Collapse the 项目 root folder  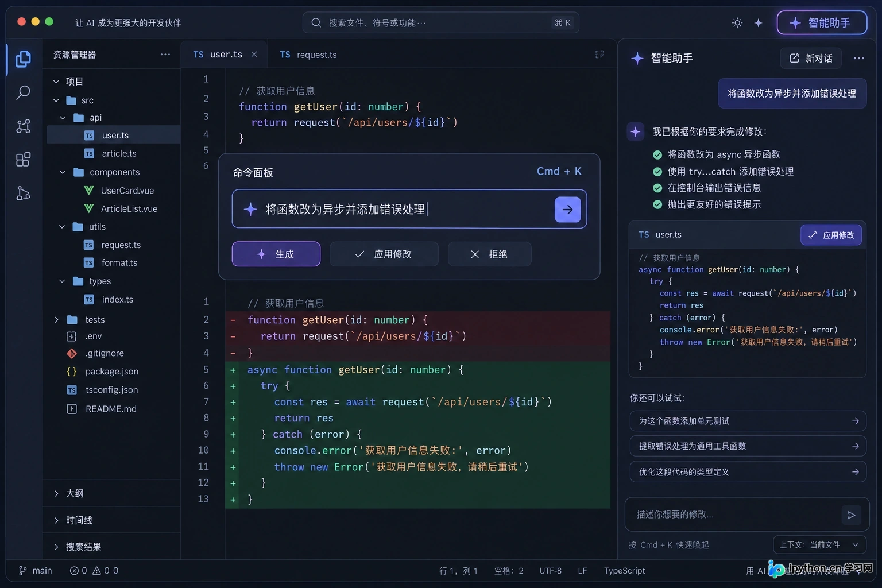coord(56,82)
